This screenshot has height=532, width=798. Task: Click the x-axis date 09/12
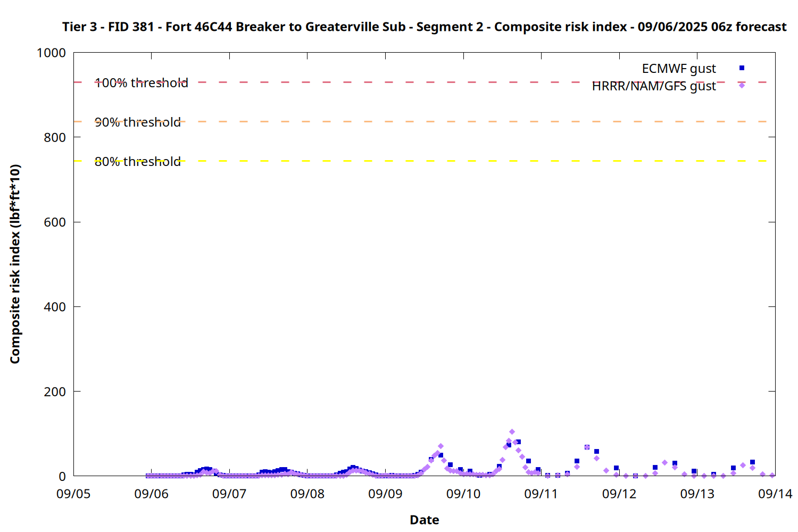pos(619,494)
